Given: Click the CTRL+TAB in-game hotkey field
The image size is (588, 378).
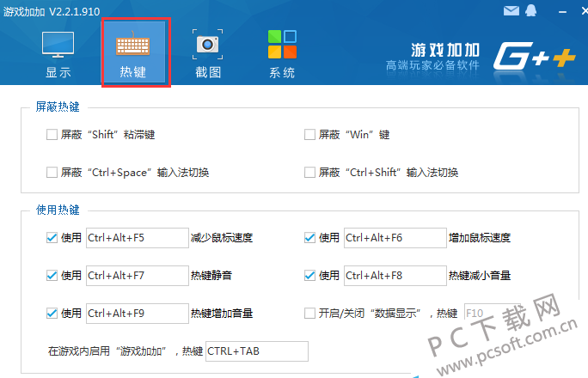Looking at the screenshot, I should click(x=256, y=351).
